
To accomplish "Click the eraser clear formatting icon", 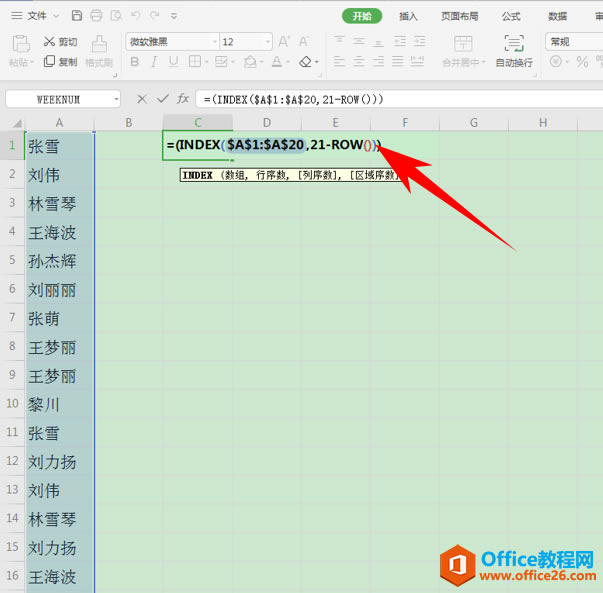I will [x=305, y=62].
